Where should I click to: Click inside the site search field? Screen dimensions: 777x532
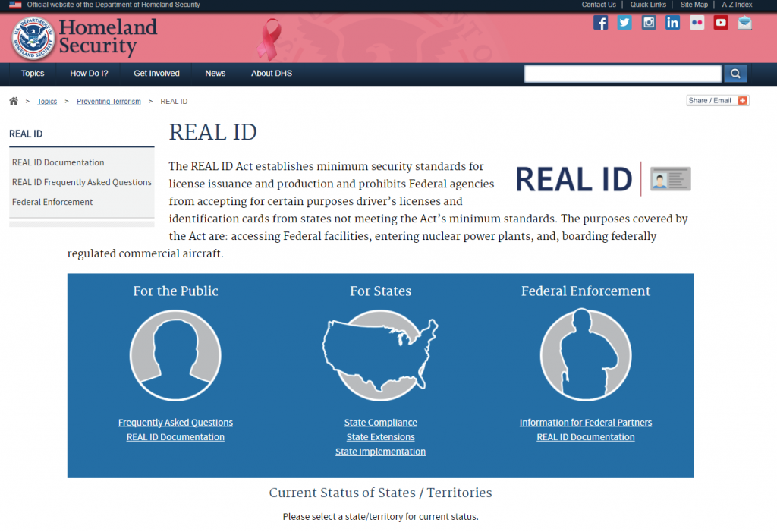click(623, 74)
